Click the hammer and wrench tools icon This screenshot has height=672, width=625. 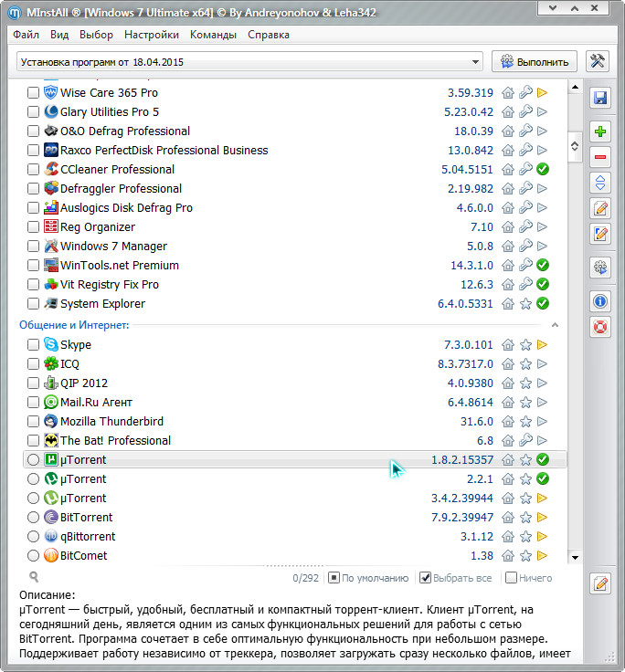[x=597, y=61]
